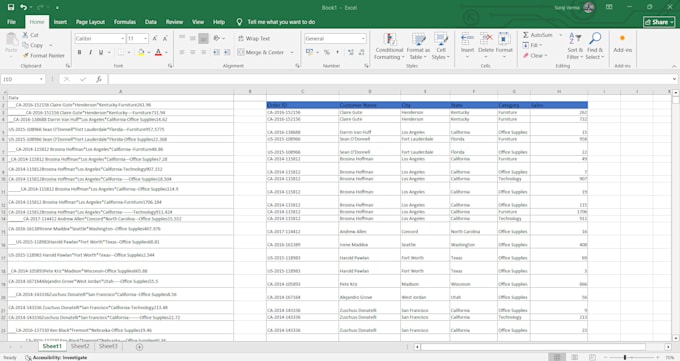Viewport: 680px width, 361px height.
Task: Open Conditional Formatting
Action: click(x=389, y=46)
